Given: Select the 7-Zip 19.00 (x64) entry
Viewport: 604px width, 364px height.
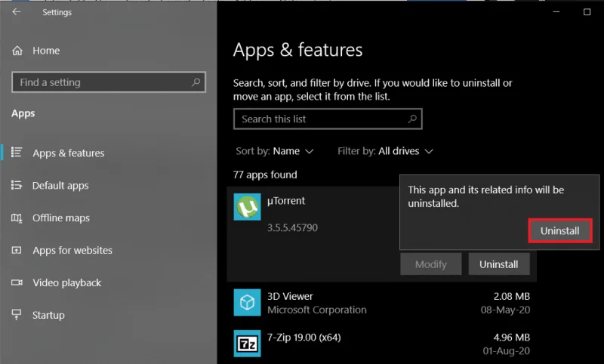Looking at the screenshot, I should [x=381, y=344].
